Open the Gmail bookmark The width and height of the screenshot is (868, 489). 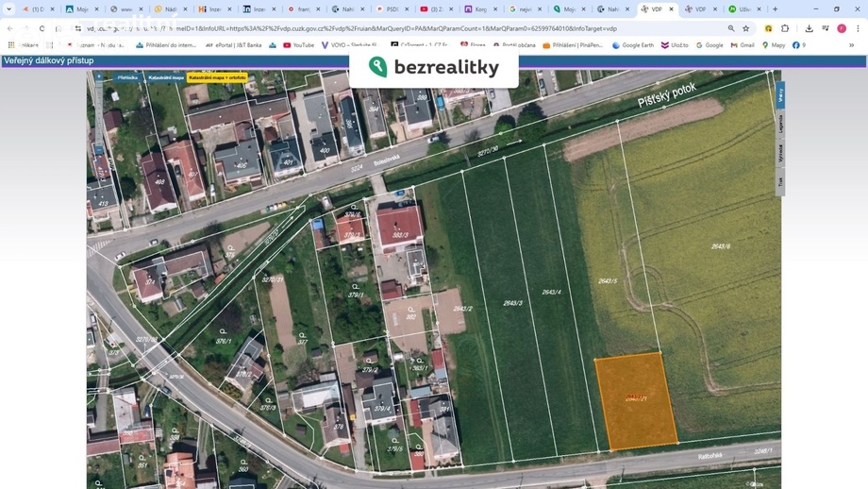[743, 45]
